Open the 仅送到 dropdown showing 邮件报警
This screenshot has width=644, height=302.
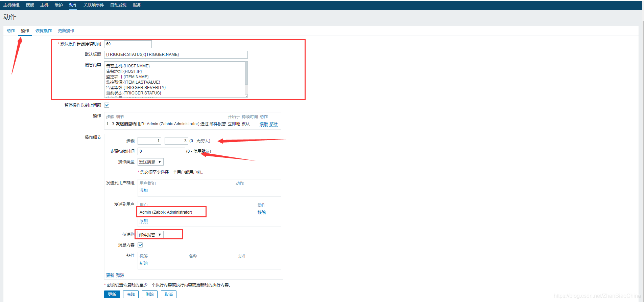click(150, 235)
